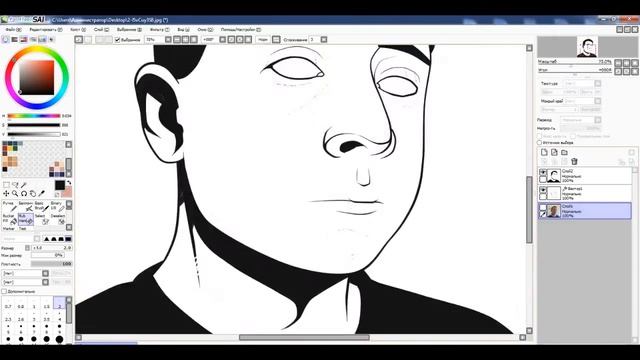Click the Мин.размер slider
This screenshot has height=360, width=640.
pyautogui.click(x=48, y=256)
